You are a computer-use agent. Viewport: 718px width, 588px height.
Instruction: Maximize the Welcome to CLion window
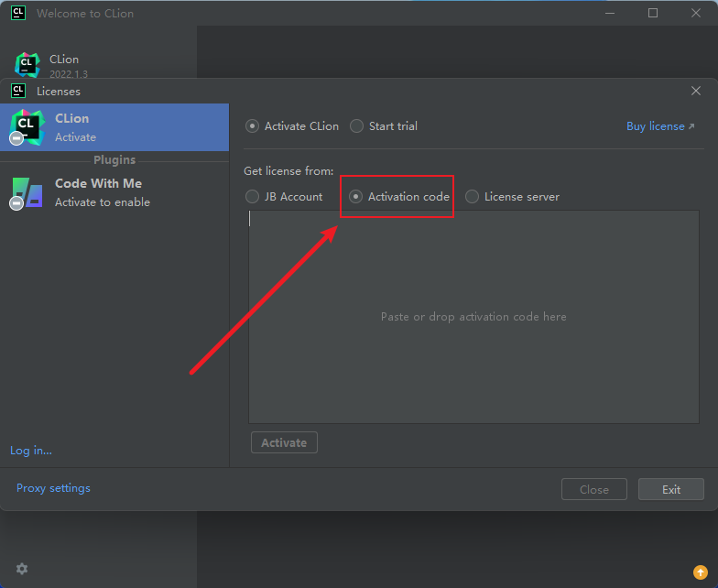point(652,13)
